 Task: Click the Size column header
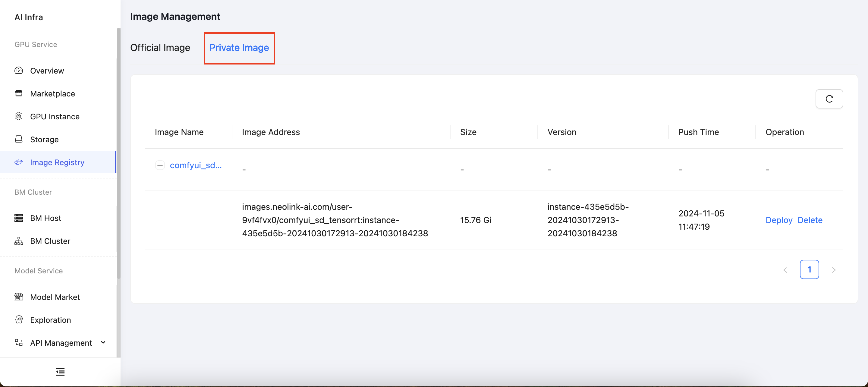tap(468, 132)
